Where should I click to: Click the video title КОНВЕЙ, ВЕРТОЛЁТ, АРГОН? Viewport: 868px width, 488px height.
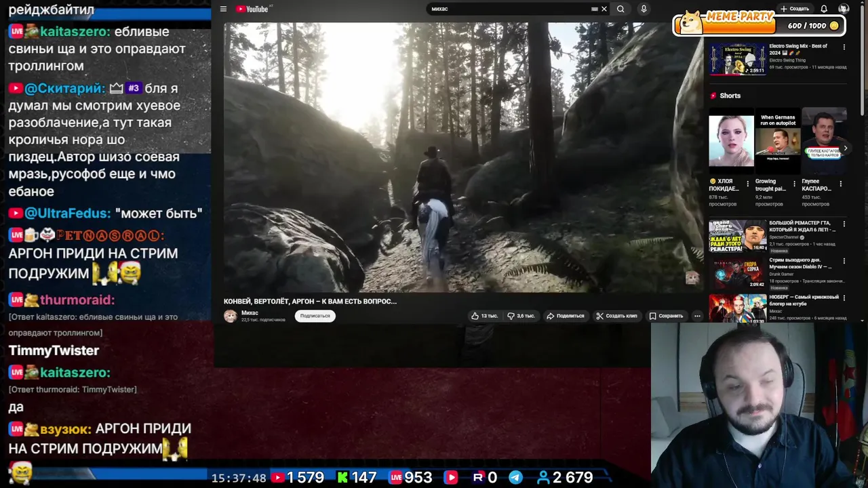click(310, 301)
